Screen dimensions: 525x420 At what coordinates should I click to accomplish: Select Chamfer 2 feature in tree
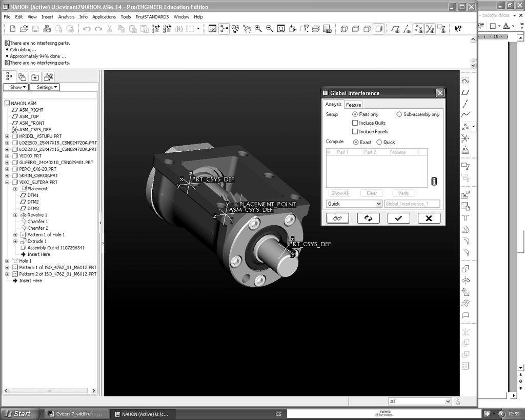coord(38,228)
